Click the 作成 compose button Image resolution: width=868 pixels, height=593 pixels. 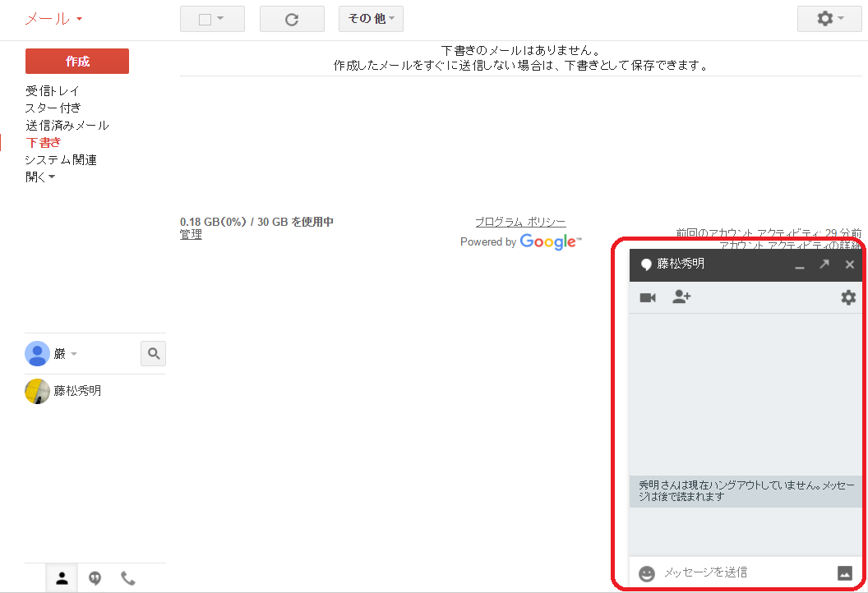coord(77,62)
